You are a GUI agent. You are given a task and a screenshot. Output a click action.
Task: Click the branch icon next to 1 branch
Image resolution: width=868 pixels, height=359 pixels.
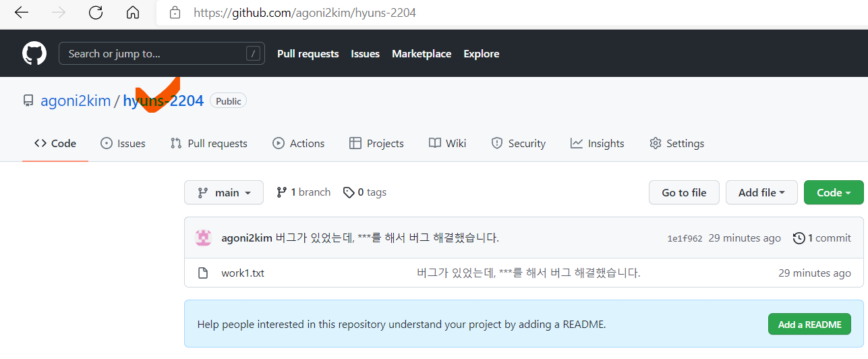pyautogui.click(x=282, y=192)
